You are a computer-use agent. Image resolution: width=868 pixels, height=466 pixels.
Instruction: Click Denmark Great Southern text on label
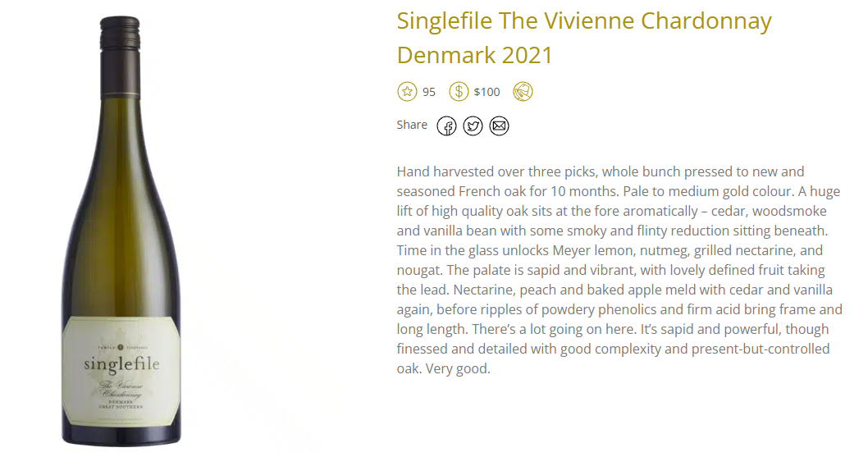(121, 404)
